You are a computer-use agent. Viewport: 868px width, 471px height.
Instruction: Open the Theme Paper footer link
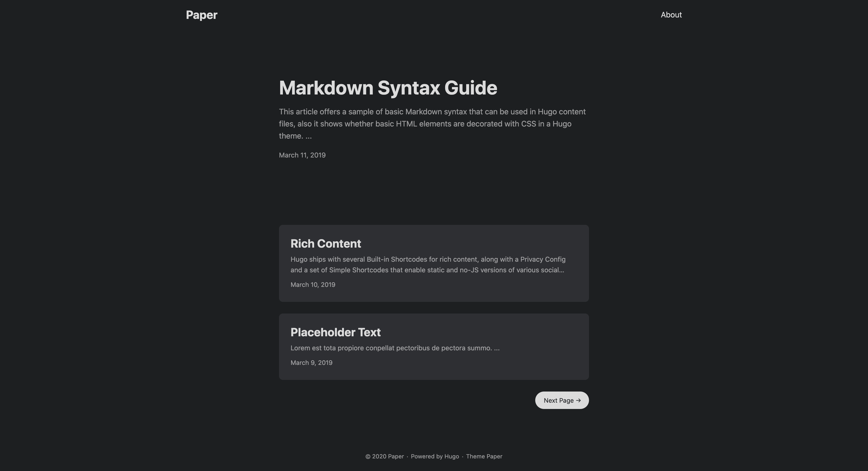tap(484, 456)
